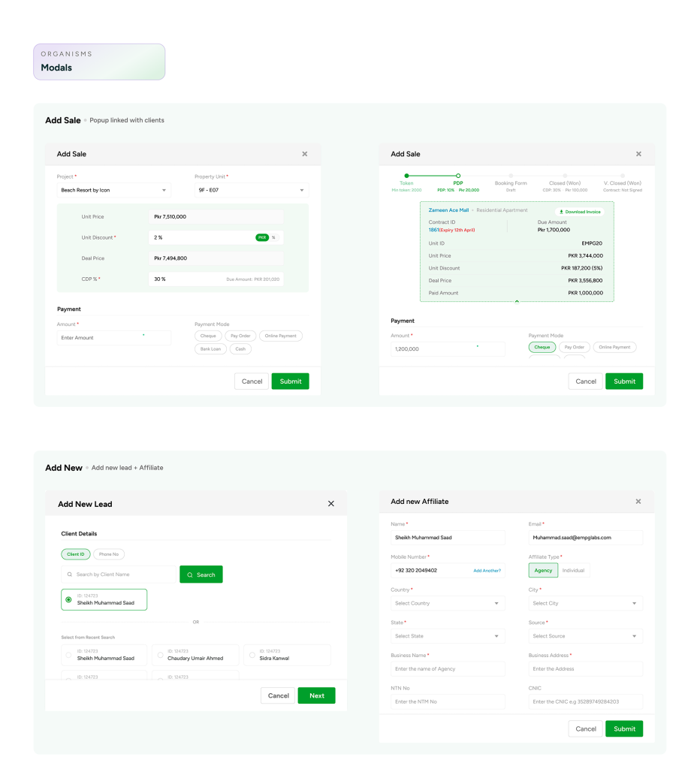Click the Add Another? mobile number link

[487, 571]
